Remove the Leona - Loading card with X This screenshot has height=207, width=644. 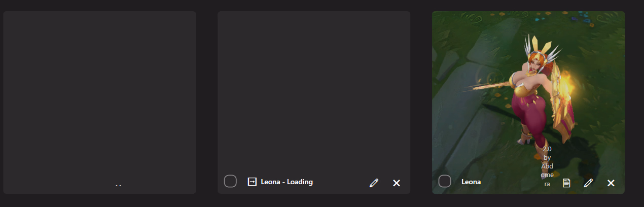[397, 183]
